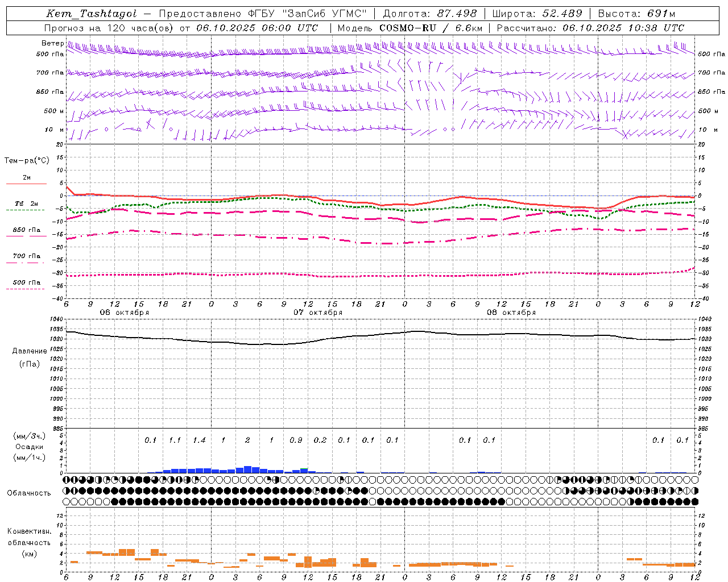Image resolution: width=728 pixels, height=582 pixels.
Task: Click the (гПа) pressure unit label
Action: click(30, 364)
